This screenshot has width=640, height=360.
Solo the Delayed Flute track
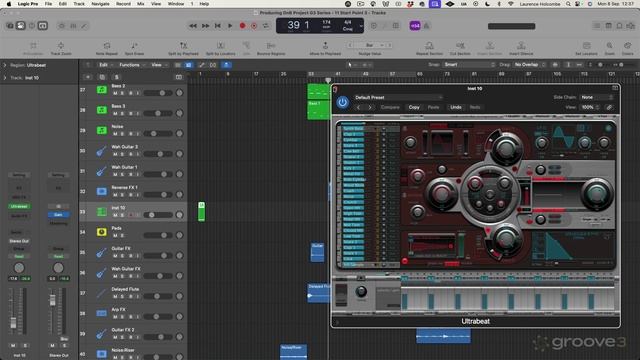coord(122,297)
